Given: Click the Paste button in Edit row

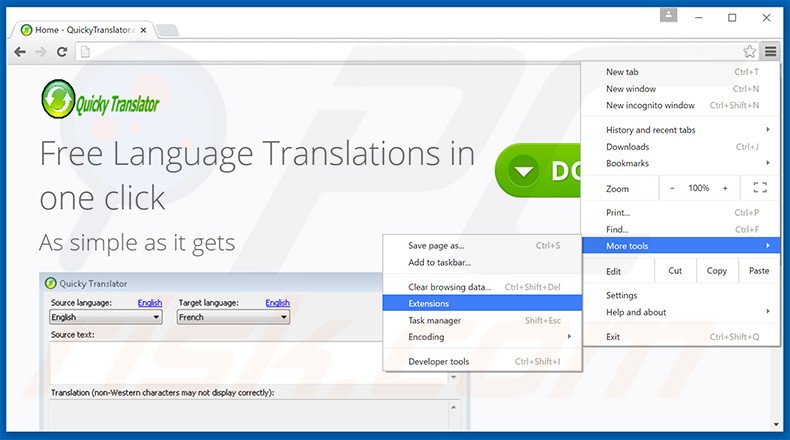Looking at the screenshot, I should click(x=759, y=271).
